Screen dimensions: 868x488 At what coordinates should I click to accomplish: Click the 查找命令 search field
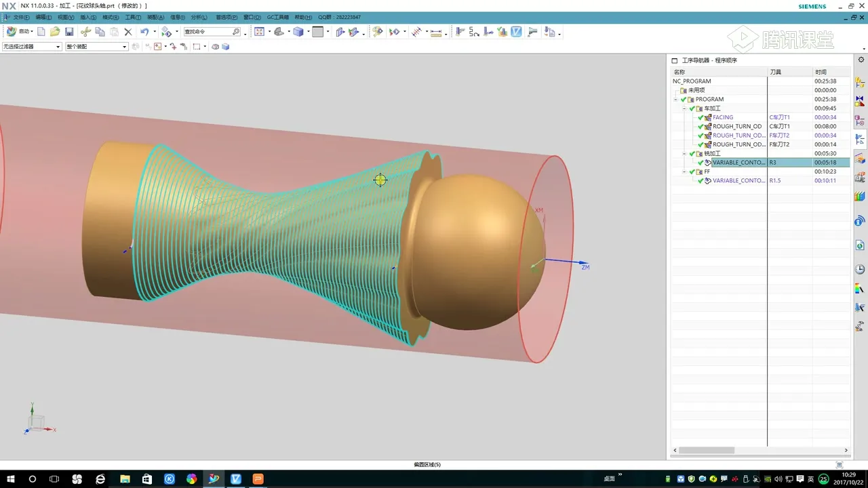207,32
